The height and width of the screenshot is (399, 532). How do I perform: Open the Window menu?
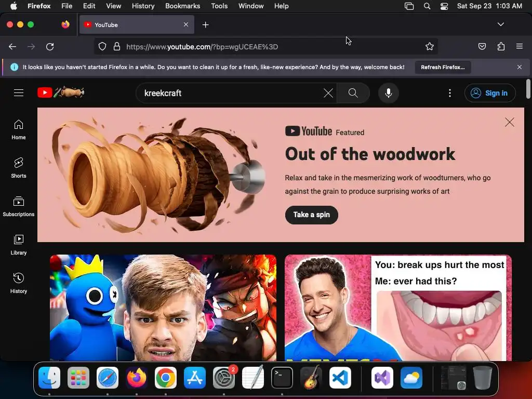pos(251,6)
